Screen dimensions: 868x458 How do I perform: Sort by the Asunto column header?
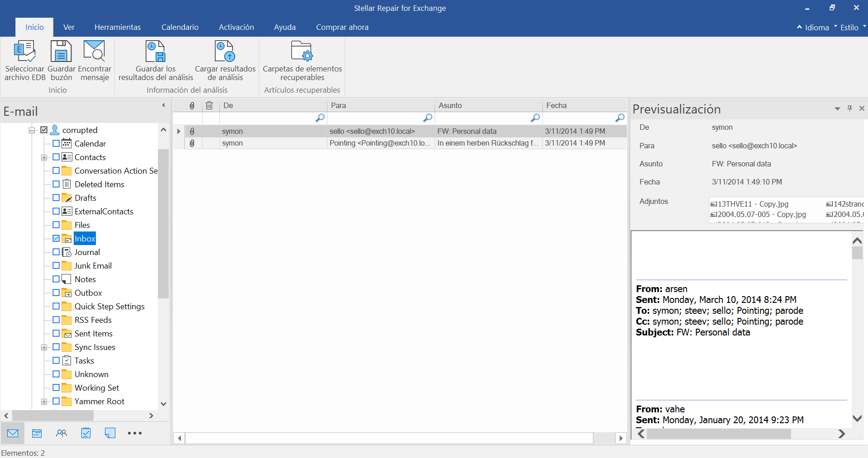click(x=489, y=105)
